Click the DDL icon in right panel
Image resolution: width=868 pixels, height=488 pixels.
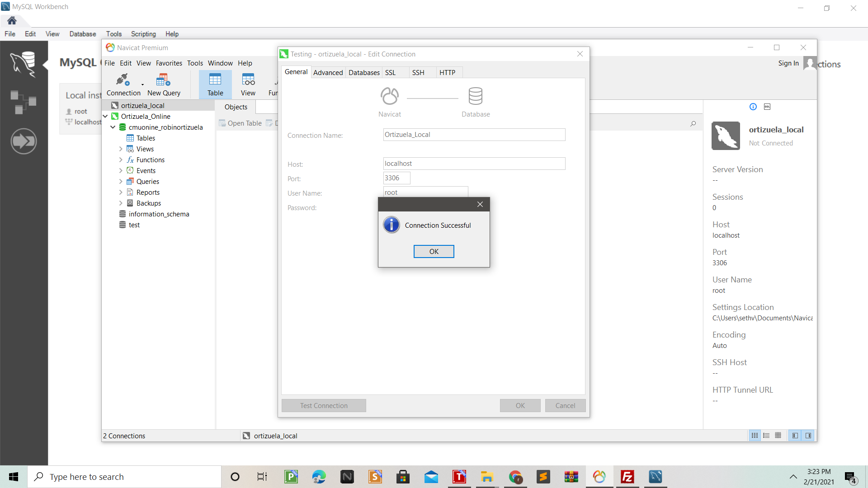point(767,107)
